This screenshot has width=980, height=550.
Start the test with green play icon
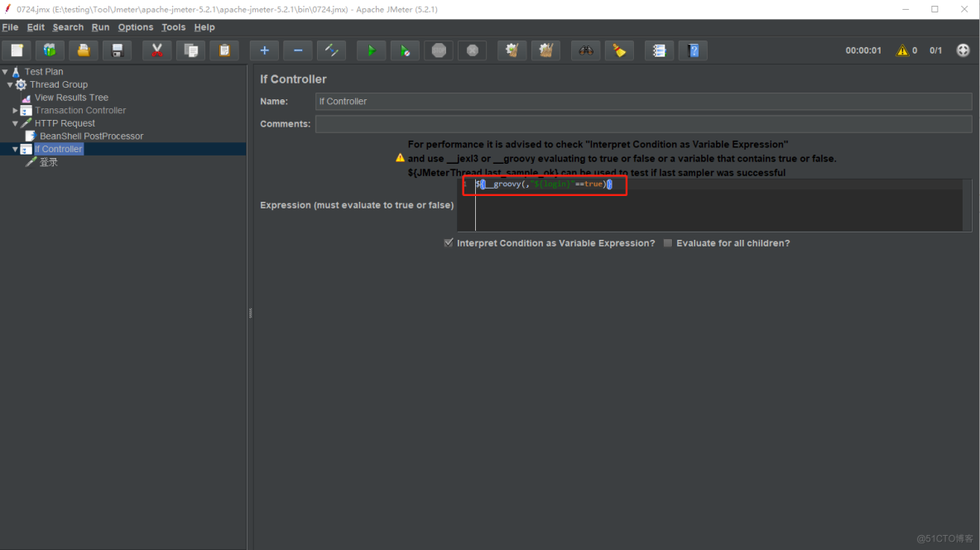371,50
